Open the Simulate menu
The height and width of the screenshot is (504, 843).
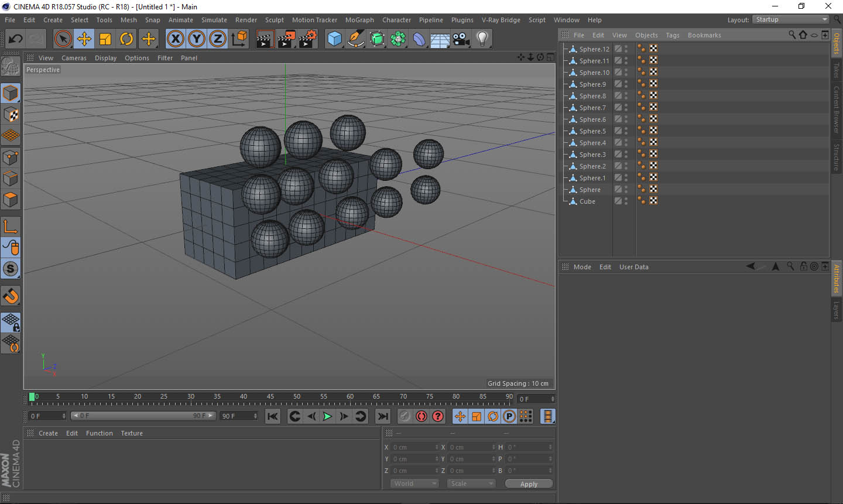pyautogui.click(x=214, y=20)
